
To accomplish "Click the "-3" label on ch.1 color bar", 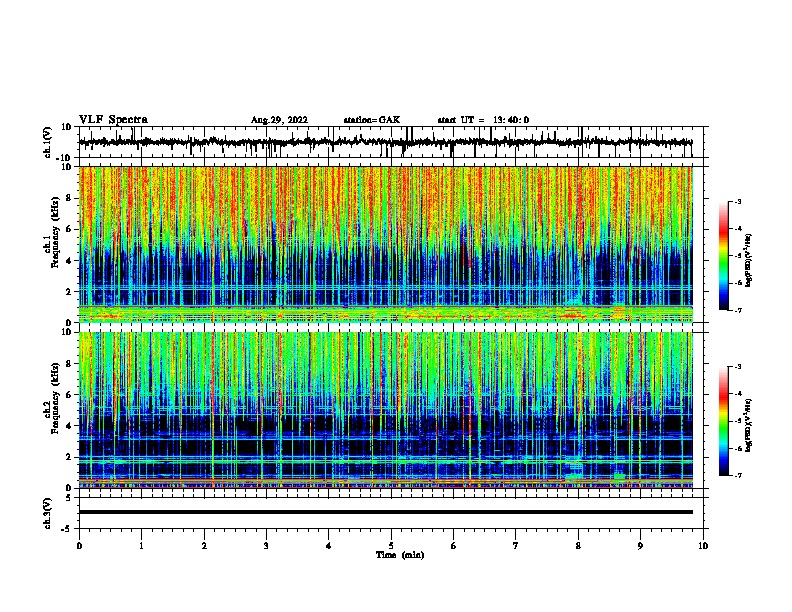I will (x=737, y=201).
